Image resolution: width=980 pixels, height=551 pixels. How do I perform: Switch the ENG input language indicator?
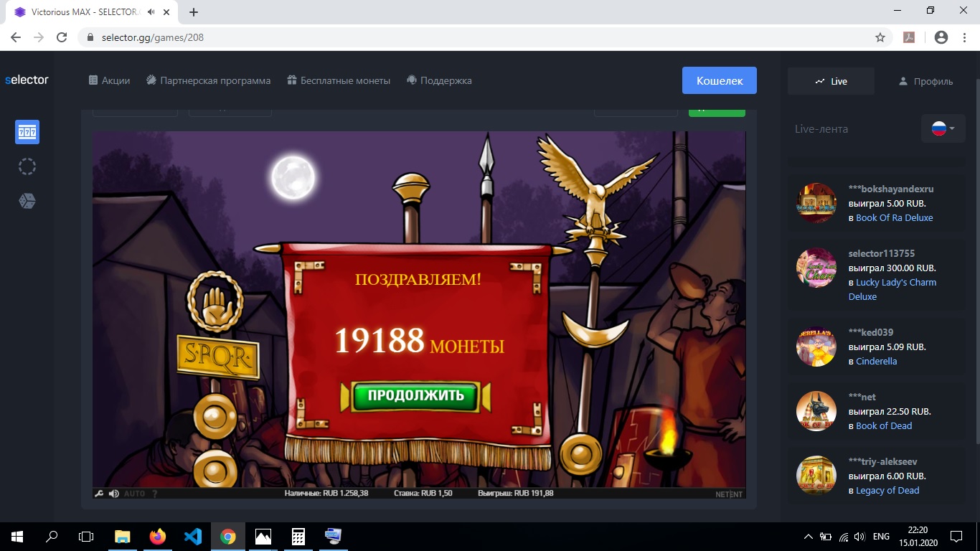coord(881,537)
